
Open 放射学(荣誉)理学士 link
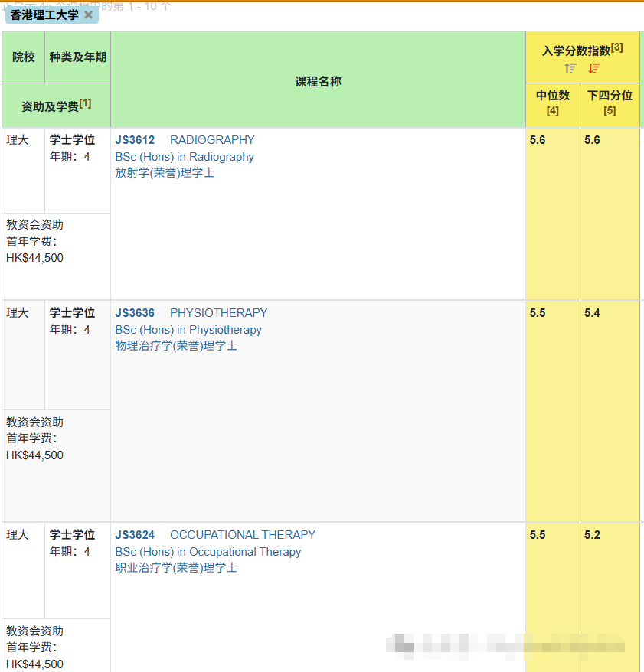165,173
